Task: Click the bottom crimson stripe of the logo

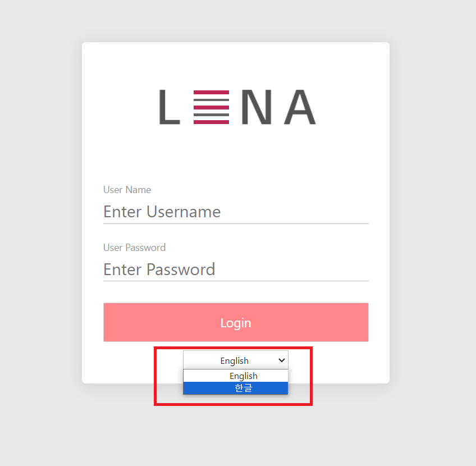Action: tap(211, 121)
